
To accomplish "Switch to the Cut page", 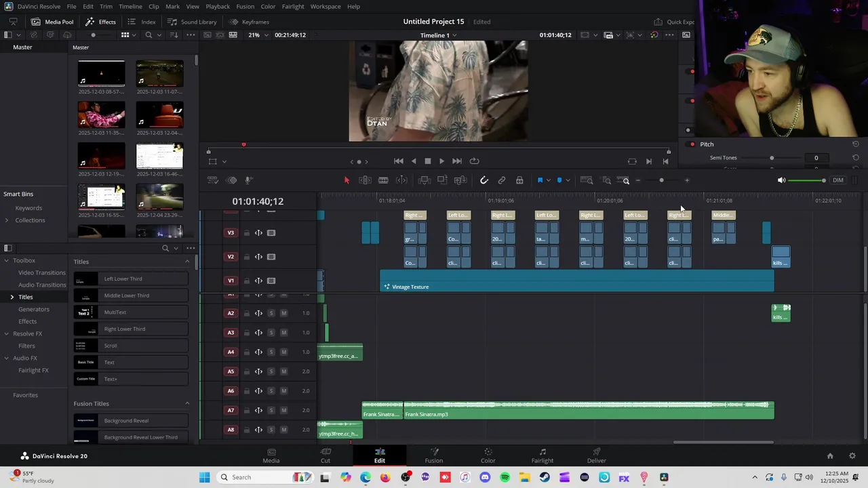I will pyautogui.click(x=325, y=455).
